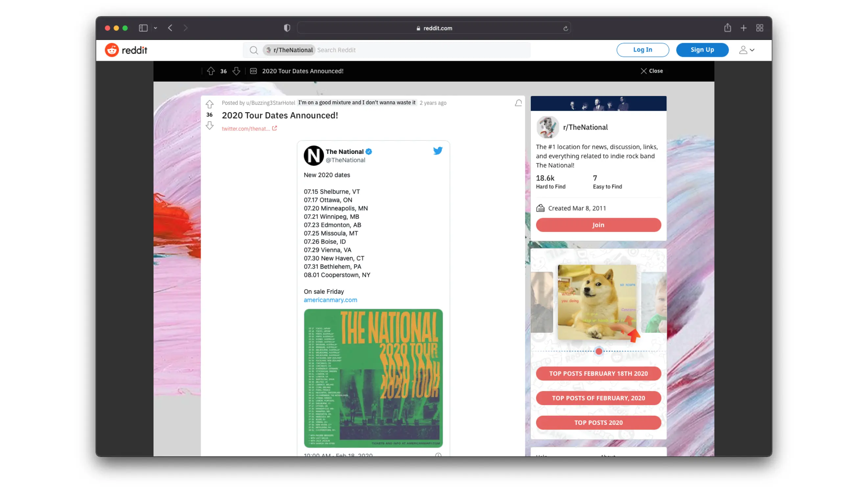Toggle the Safari sidebar icon

[143, 28]
